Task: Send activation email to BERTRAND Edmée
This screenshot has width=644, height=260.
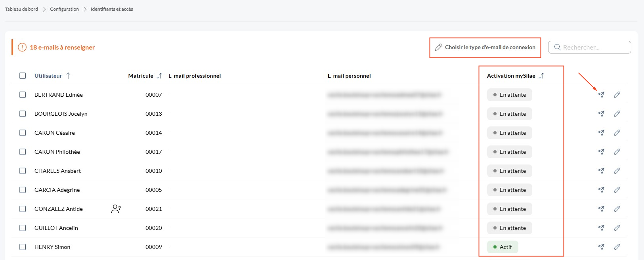Action: [x=601, y=95]
